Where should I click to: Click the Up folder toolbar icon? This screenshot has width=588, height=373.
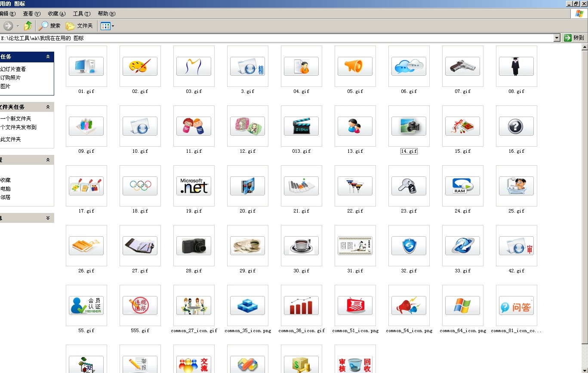[x=28, y=26]
